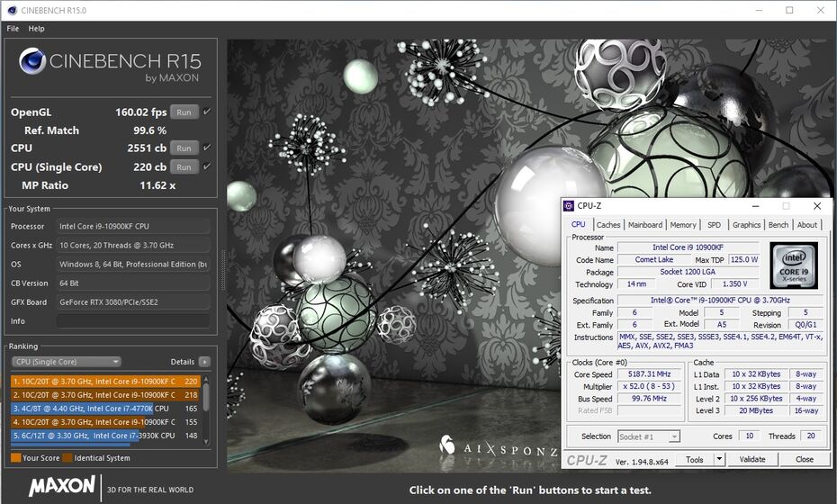Run the CPU (Single Core) benchmark

tap(184, 166)
